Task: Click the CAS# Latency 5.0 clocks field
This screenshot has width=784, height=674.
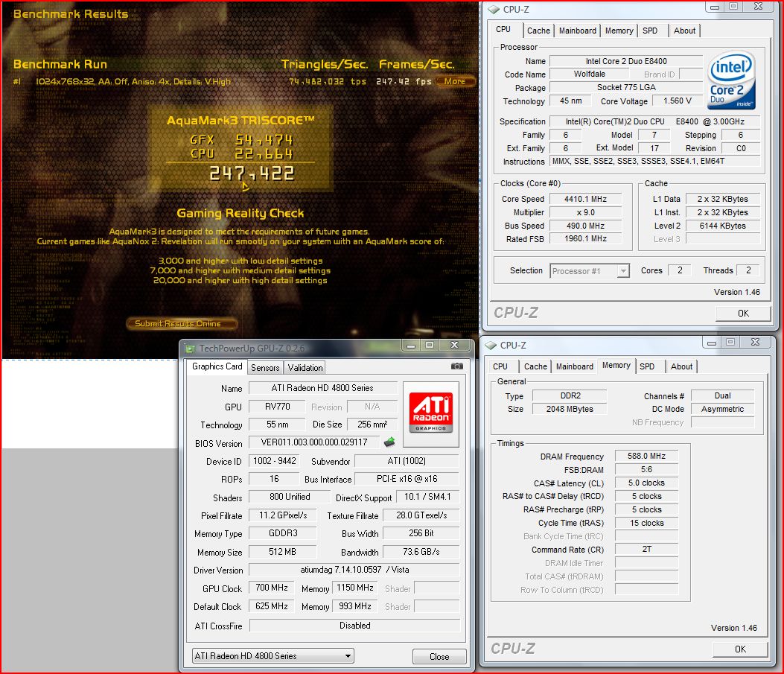Action: [x=646, y=483]
